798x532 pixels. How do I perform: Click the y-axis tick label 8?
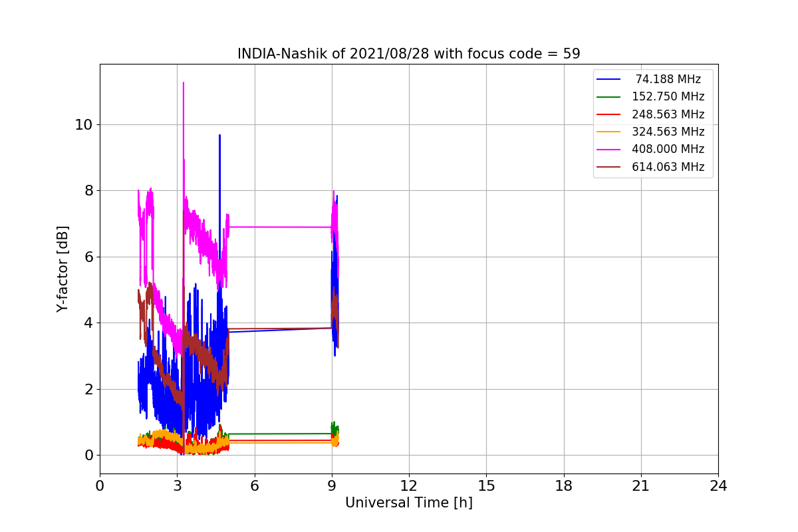pyautogui.click(x=88, y=191)
